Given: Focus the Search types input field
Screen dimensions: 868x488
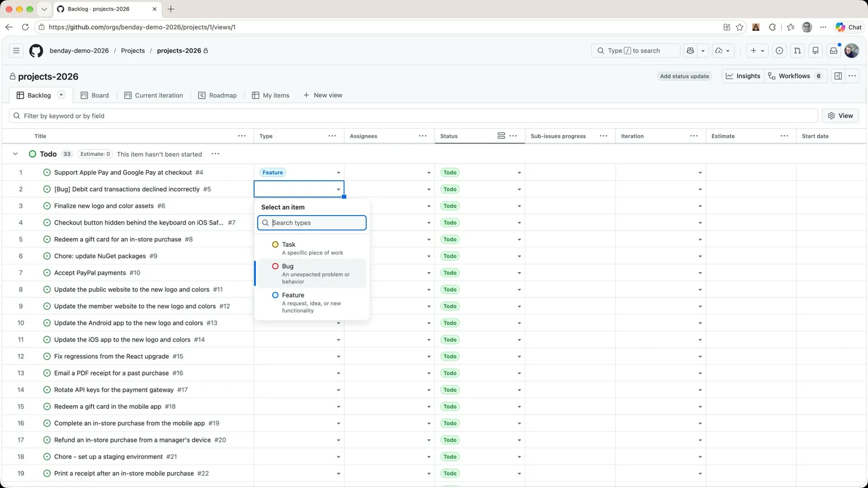Looking at the screenshot, I should point(312,223).
